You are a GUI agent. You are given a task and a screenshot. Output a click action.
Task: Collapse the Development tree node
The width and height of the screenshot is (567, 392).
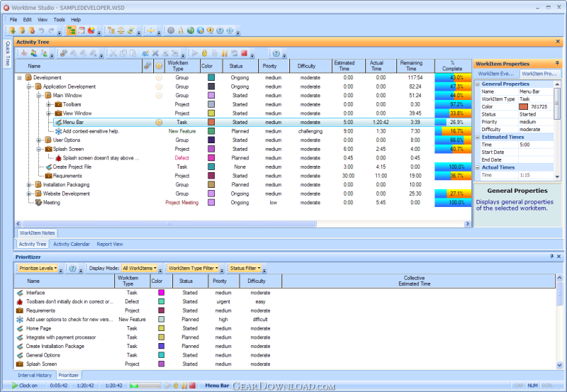[20, 78]
